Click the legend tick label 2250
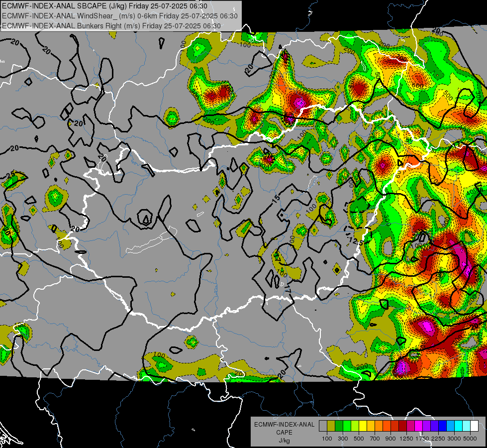The image size is (487, 448). point(438,439)
